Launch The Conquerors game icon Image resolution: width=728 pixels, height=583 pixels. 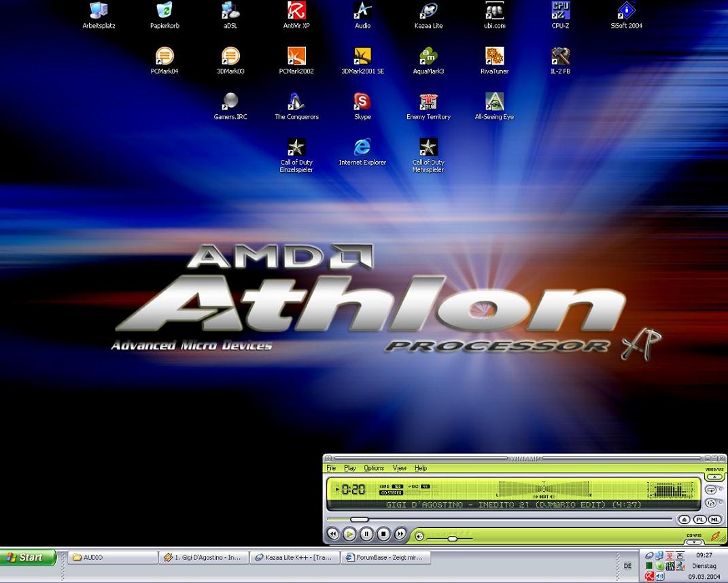click(x=296, y=106)
